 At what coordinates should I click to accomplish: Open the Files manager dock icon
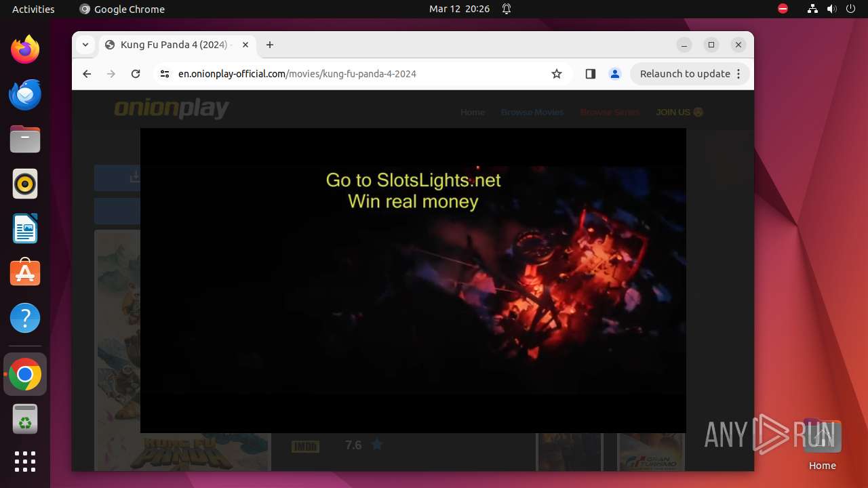pyautogui.click(x=25, y=139)
